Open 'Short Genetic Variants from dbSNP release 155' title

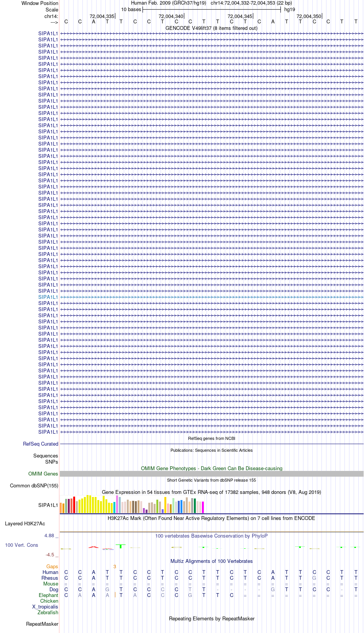click(x=212, y=480)
